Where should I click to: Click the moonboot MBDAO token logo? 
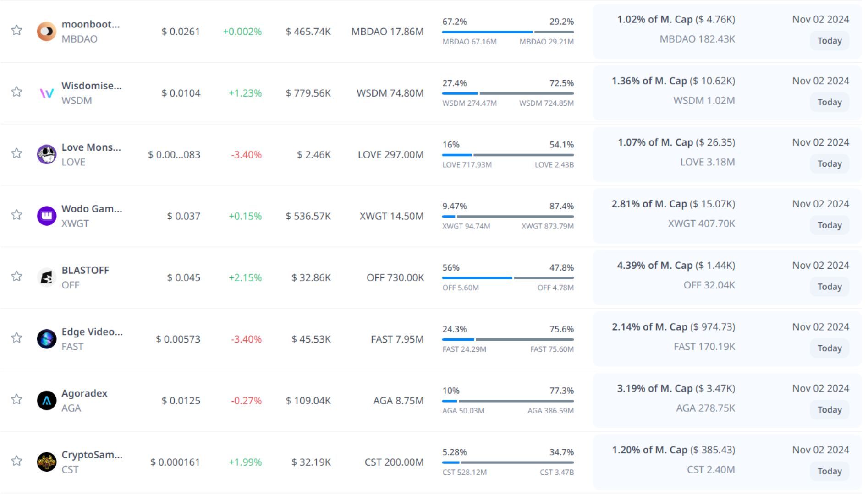coord(46,32)
